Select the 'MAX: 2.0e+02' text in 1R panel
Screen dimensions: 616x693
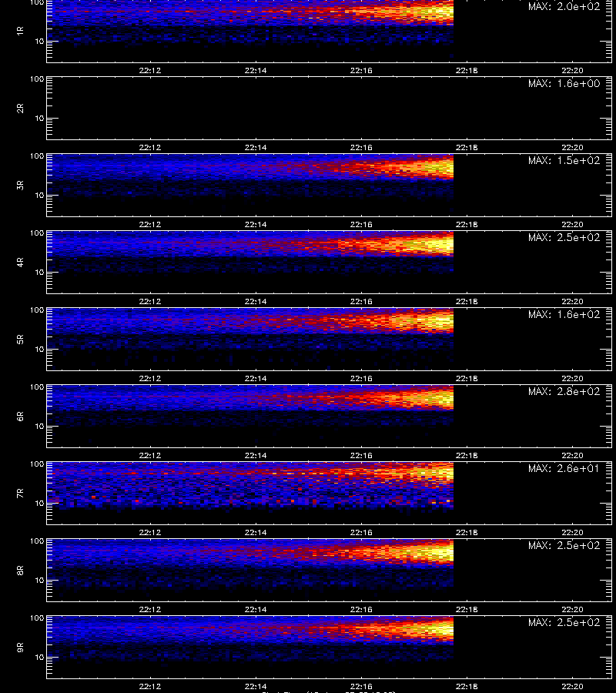(564, 7)
